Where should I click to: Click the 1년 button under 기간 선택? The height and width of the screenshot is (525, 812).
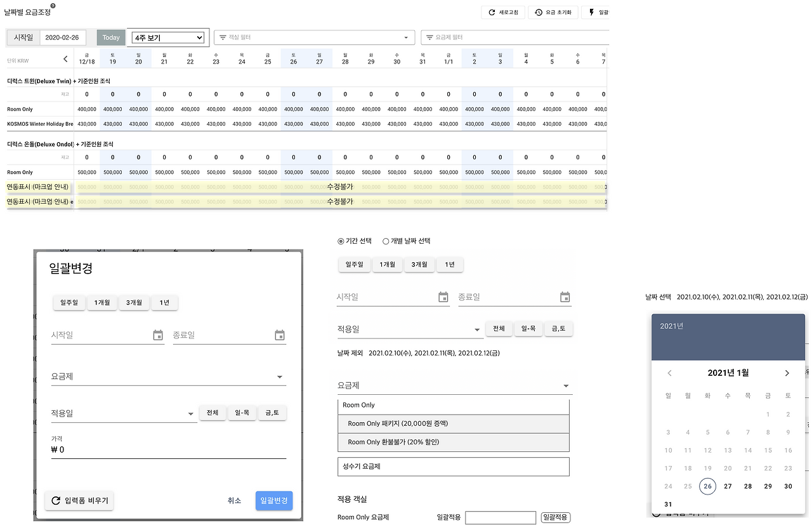450,265
